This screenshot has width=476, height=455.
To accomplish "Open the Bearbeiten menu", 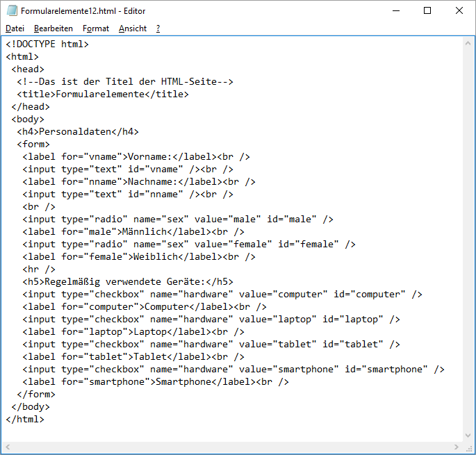I will click(x=54, y=28).
